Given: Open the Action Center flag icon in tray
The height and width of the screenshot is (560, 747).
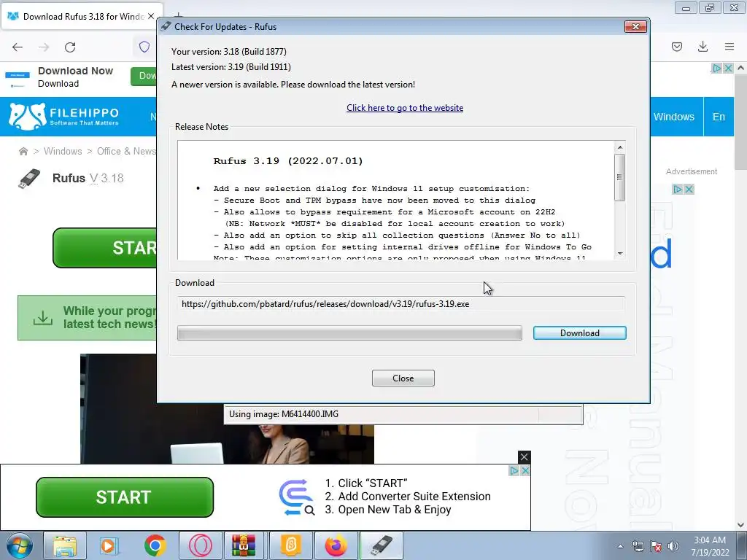Looking at the screenshot, I should [x=656, y=546].
